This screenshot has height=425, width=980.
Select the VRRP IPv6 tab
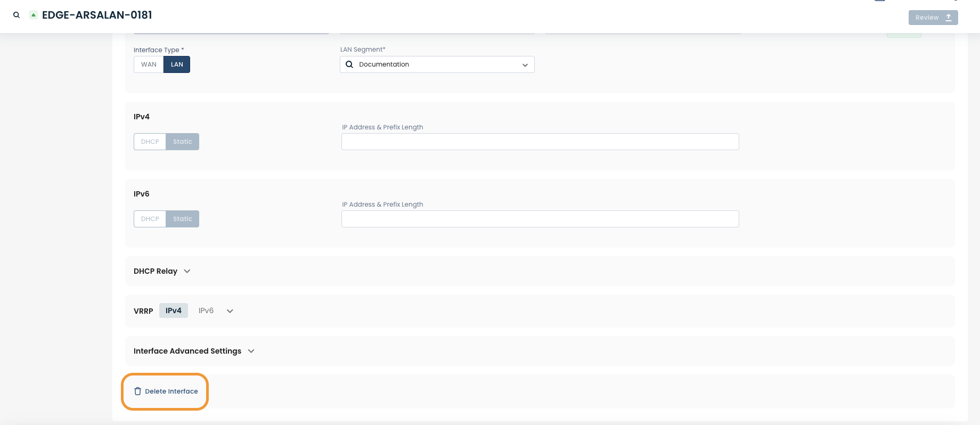tap(206, 310)
